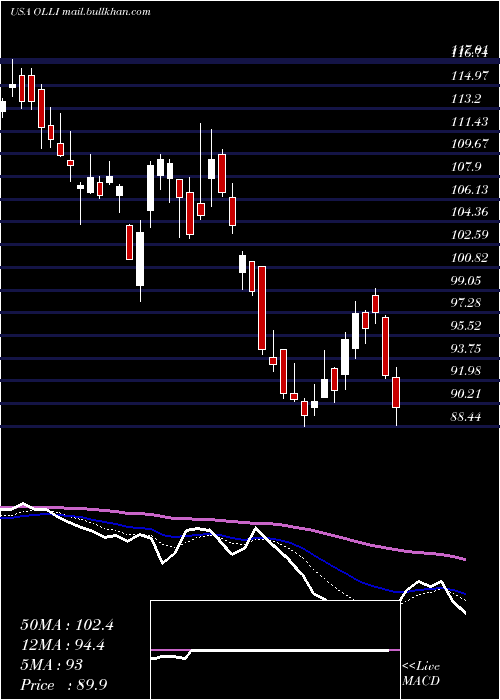This screenshot has height=700, width=500.
Task: Click the last red candlestick at the chart's right
Action: [396, 392]
